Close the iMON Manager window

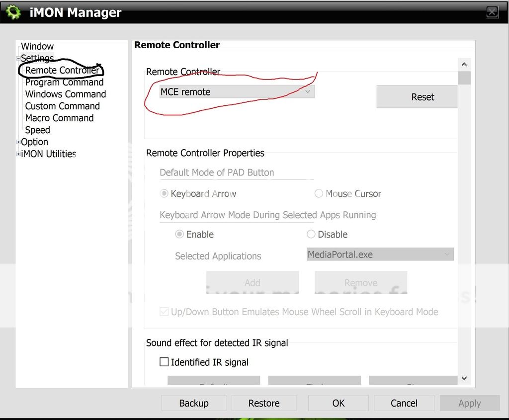(492, 12)
